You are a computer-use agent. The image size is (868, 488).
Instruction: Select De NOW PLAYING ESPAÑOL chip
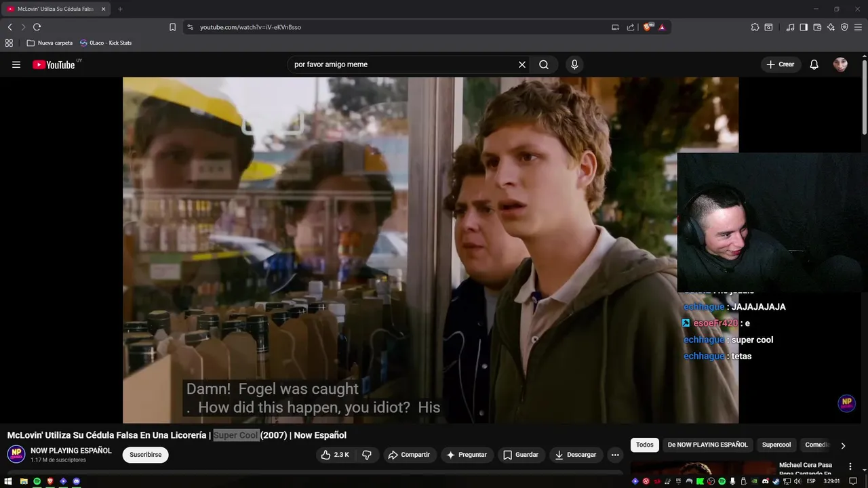coord(707,445)
